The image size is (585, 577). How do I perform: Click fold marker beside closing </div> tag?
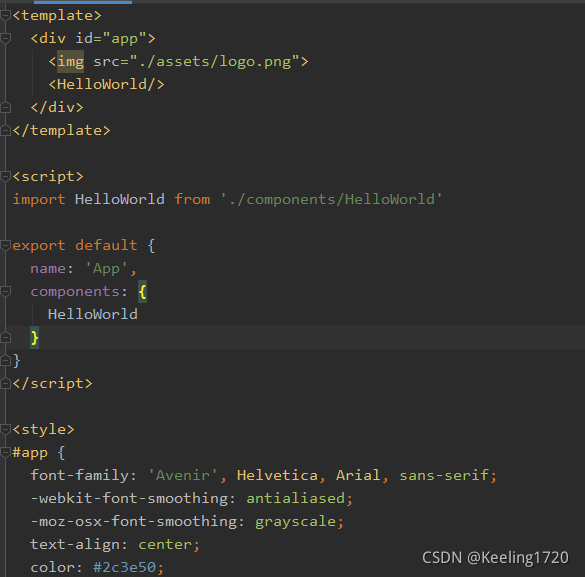coord(5,107)
